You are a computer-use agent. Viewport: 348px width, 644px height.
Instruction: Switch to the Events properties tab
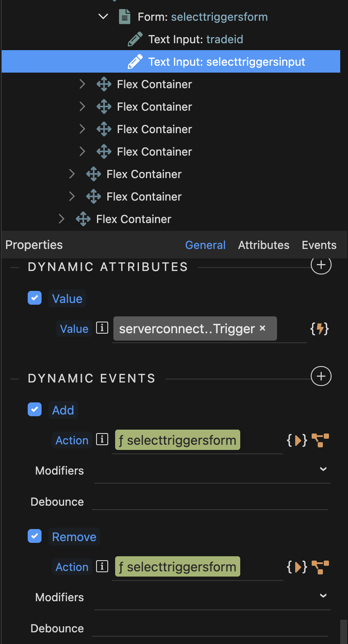click(319, 245)
